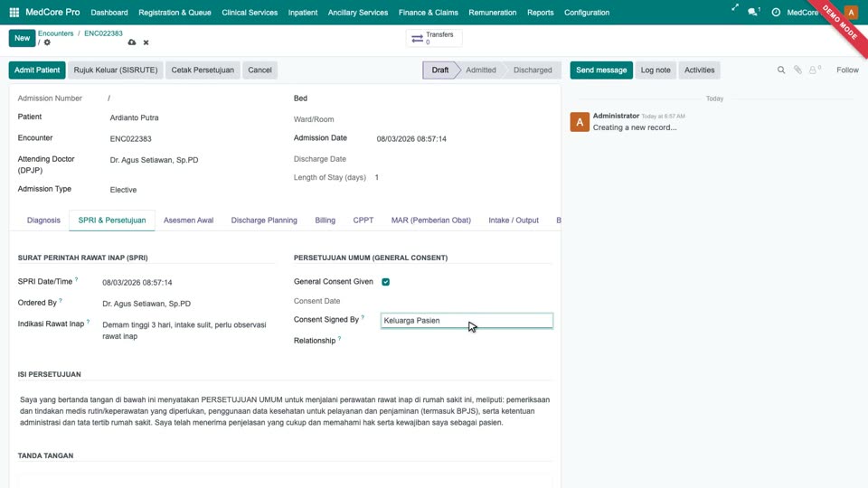Viewport: 868px width, 488px height.
Task: Open the gear actions menu near breadcrumb
Action: click(x=47, y=42)
